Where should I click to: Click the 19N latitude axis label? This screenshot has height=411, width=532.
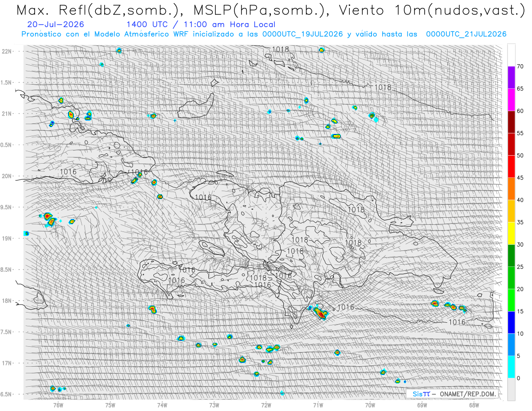coord(7,239)
